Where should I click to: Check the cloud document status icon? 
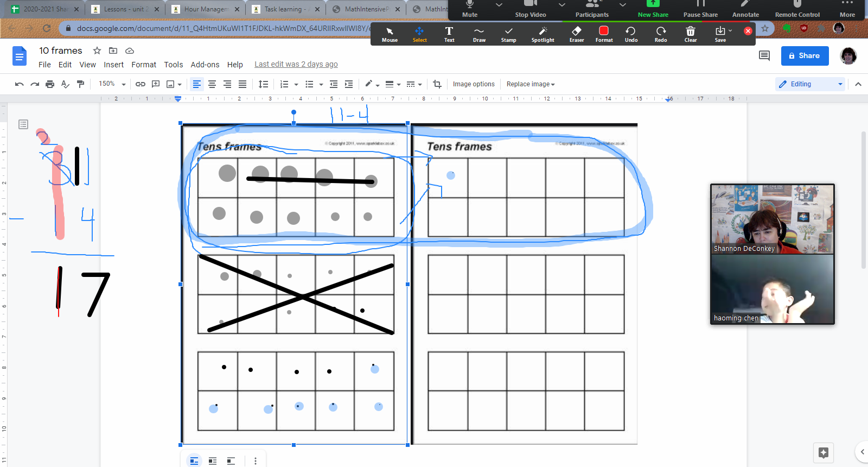[130, 51]
